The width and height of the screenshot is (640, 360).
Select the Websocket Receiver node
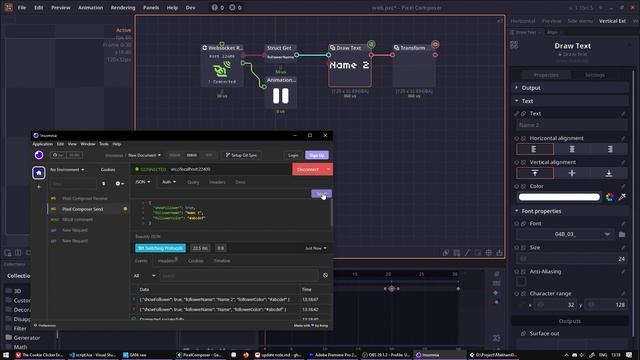pos(222,65)
